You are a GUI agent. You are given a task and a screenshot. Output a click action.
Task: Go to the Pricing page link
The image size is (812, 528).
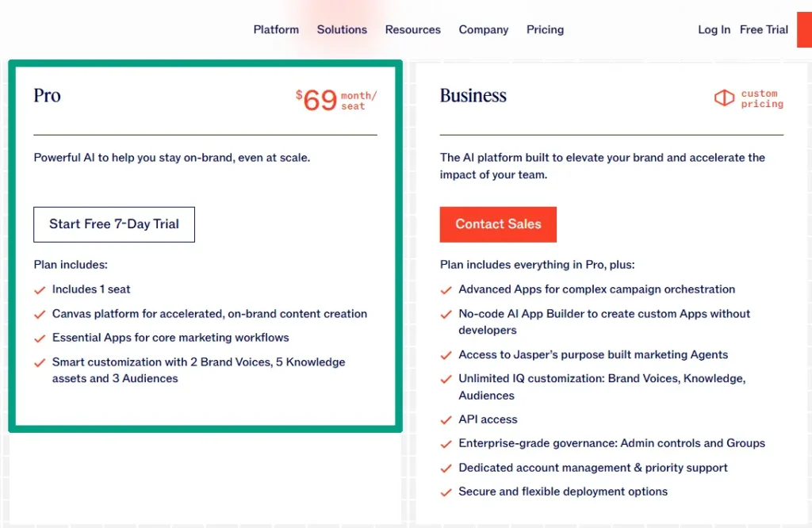click(x=545, y=29)
